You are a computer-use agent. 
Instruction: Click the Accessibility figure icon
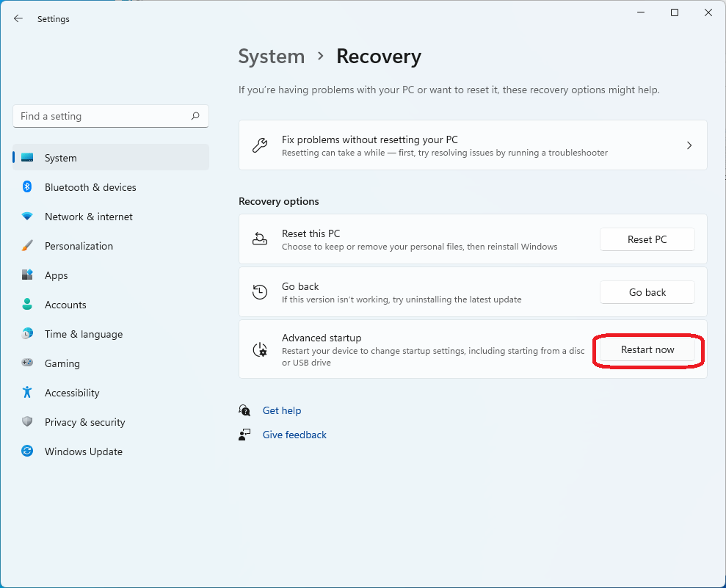click(x=27, y=392)
